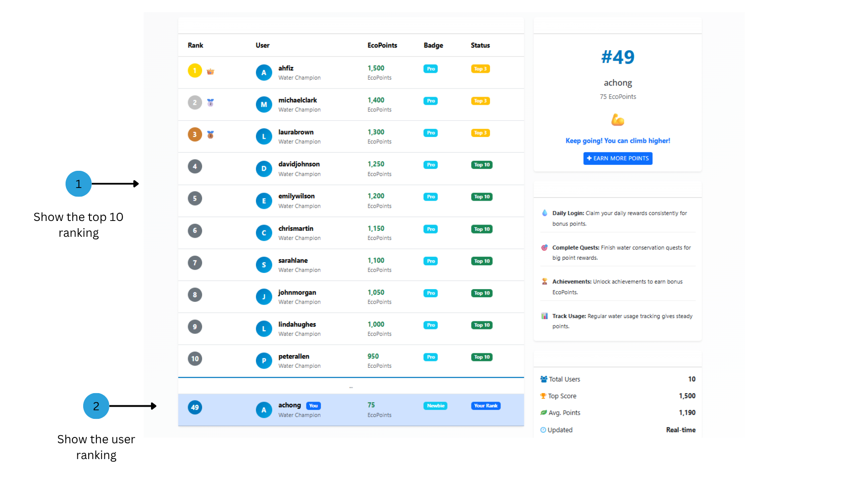This screenshot has height=488, width=868.
Task: Click achong's avatar in the highlighted row
Action: click(x=264, y=410)
